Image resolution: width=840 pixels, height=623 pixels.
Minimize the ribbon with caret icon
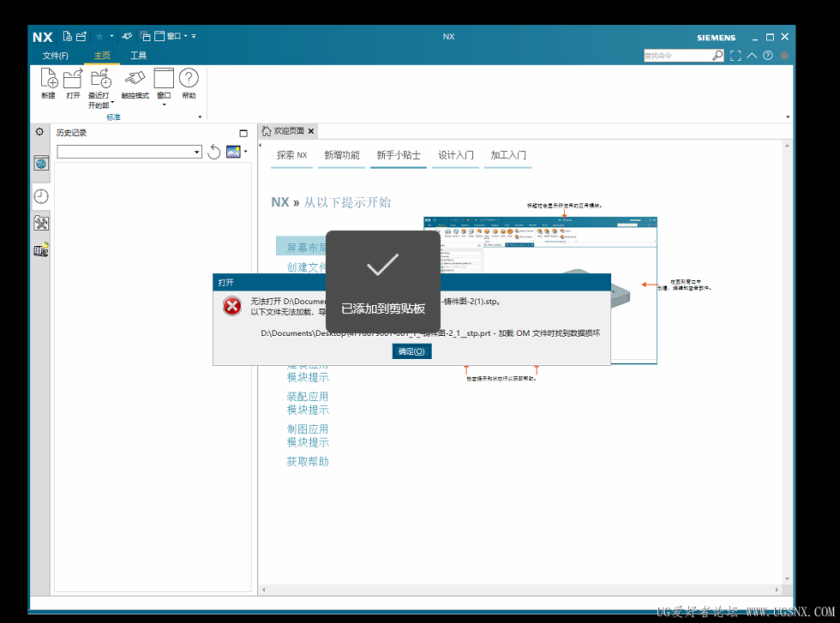753,55
